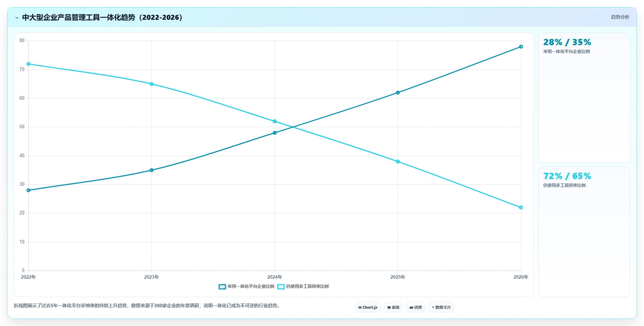Click the 趋势分析 tag in the header
The height and width of the screenshot is (326, 644).
click(x=620, y=17)
